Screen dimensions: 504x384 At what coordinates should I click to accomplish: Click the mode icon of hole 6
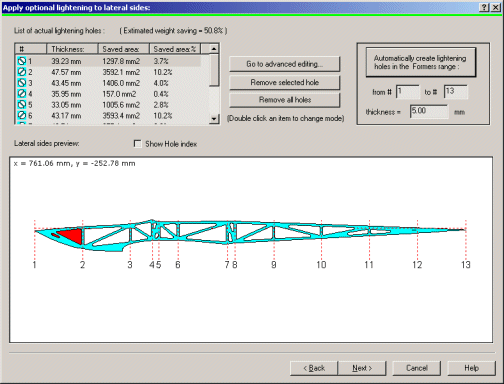coord(22,115)
